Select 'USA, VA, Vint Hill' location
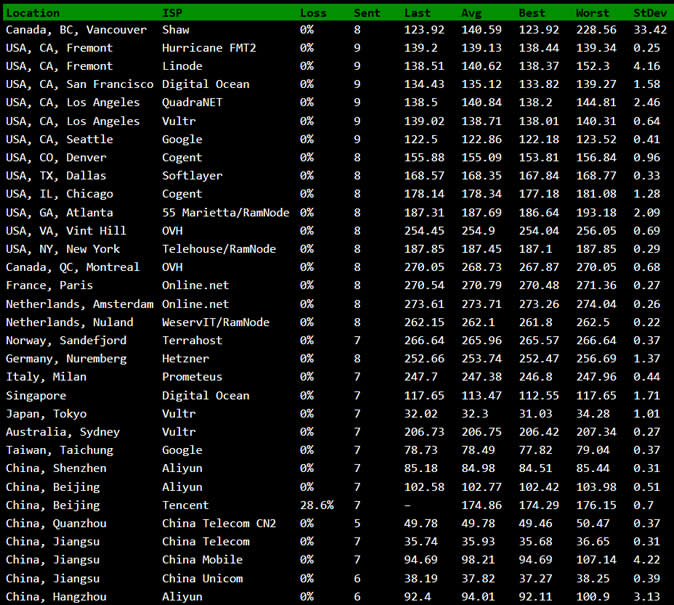This screenshot has width=674, height=605. coord(66,231)
